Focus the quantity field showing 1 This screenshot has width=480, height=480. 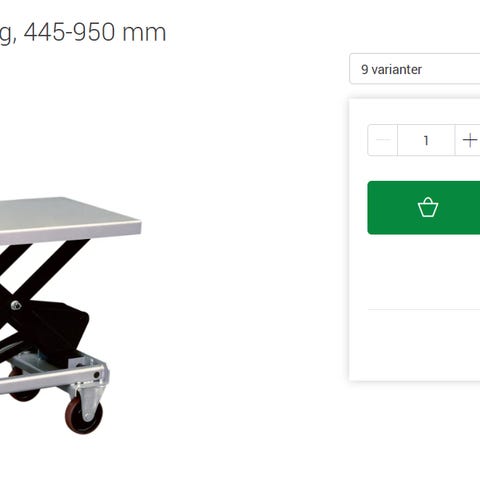(426, 140)
